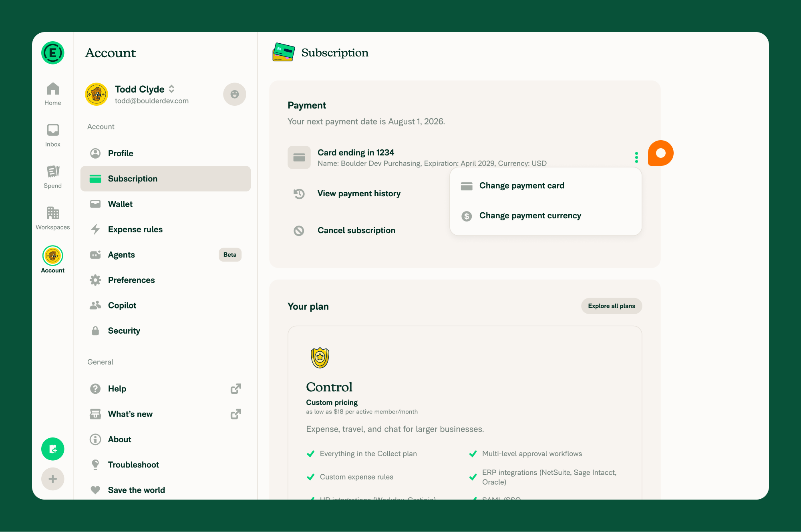Open Help
The height and width of the screenshot is (532, 801).
tap(165, 389)
